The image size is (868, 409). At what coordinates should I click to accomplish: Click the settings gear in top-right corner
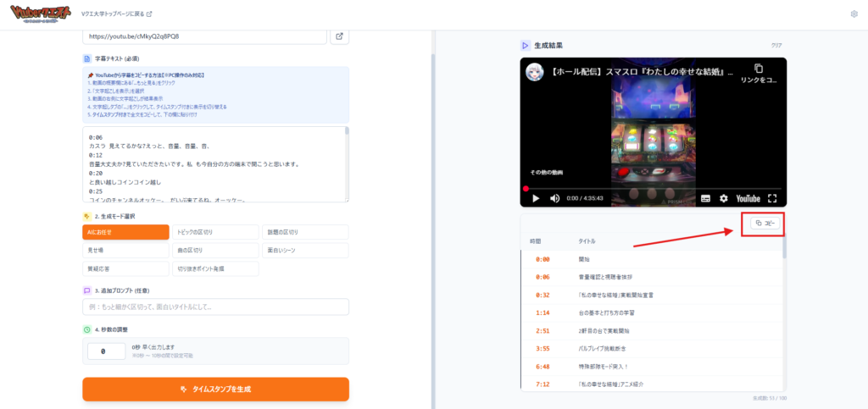pyautogui.click(x=854, y=14)
